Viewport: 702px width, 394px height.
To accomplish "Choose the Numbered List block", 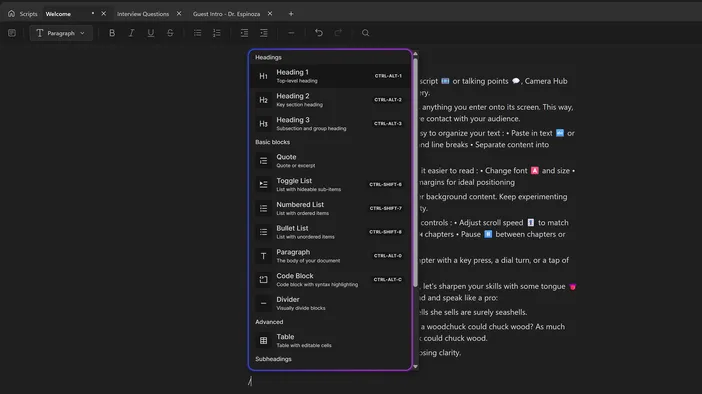I will [330, 208].
